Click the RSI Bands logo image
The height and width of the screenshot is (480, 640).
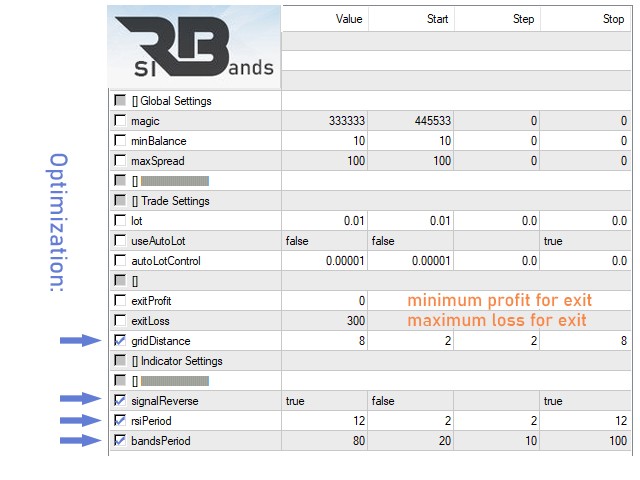coord(194,48)
